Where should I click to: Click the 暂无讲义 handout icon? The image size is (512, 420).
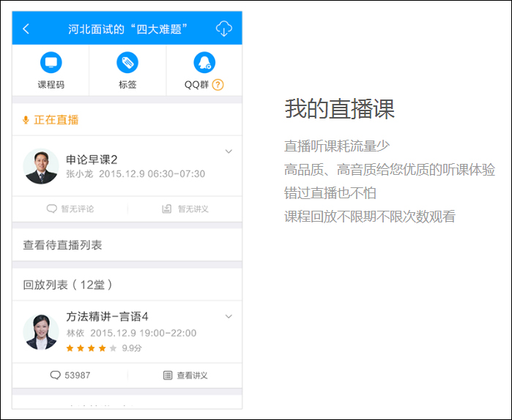pos(167,209)
